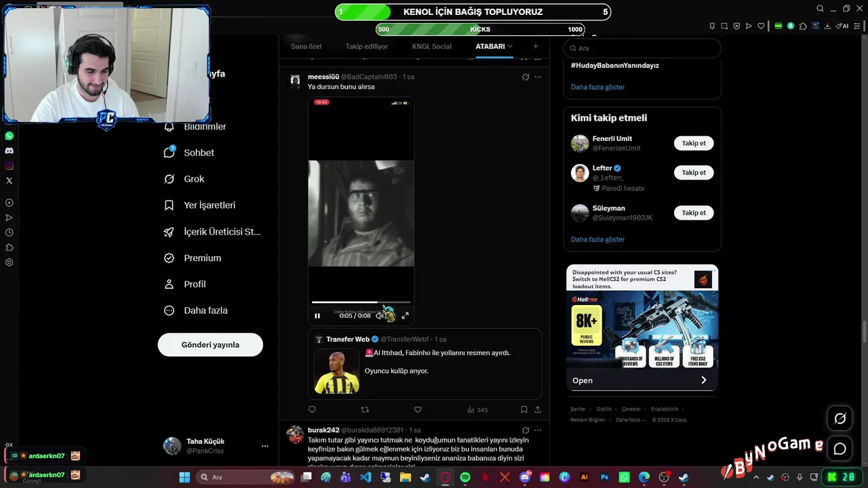This screenshot has width=868, height=488.
Task: Like meessiüü's post with the heart
Action: (418, 409)
